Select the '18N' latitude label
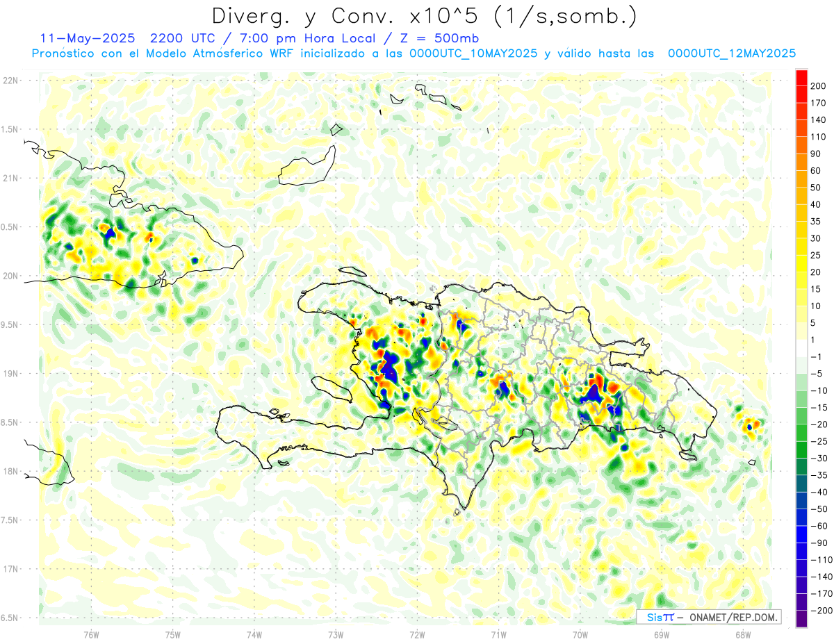This screenshot has height=644, width=834. point(10,471)
